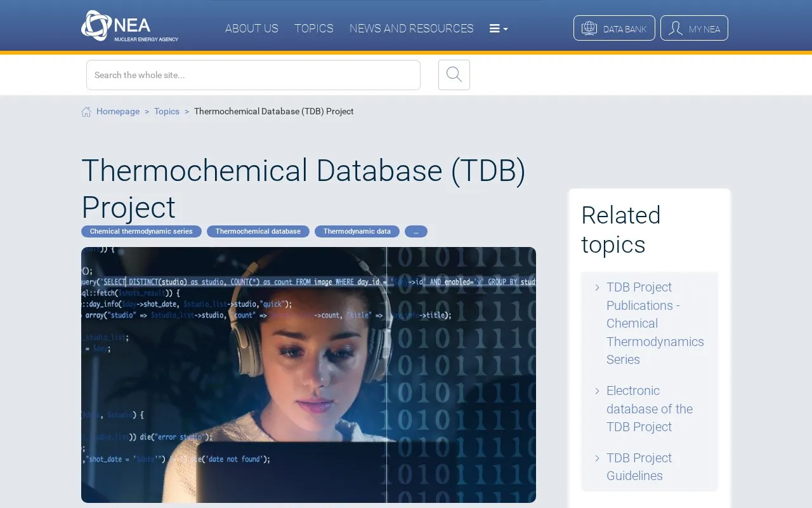Select the 'Thermodynamic data' tag
This screenshot has height=508, width=812.
357,231
